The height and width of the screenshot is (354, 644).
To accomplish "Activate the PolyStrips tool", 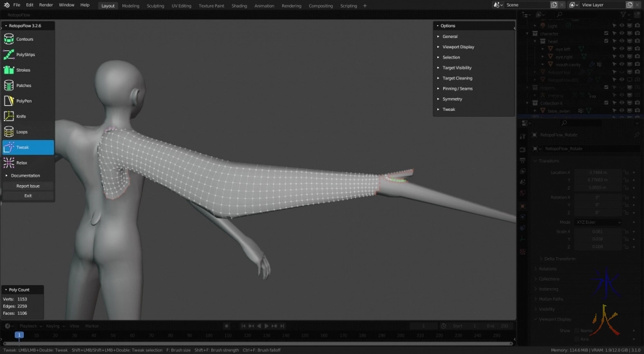I will coord(28,55).
